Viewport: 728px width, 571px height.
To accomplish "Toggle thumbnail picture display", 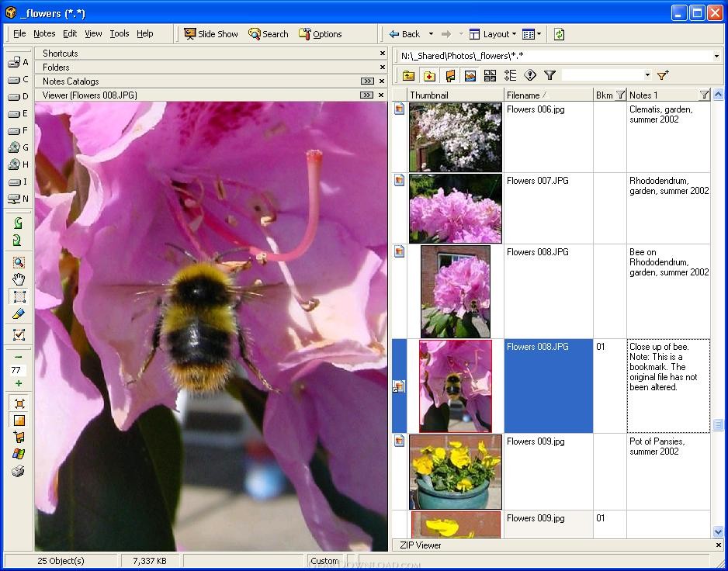I will coord(470,75).
